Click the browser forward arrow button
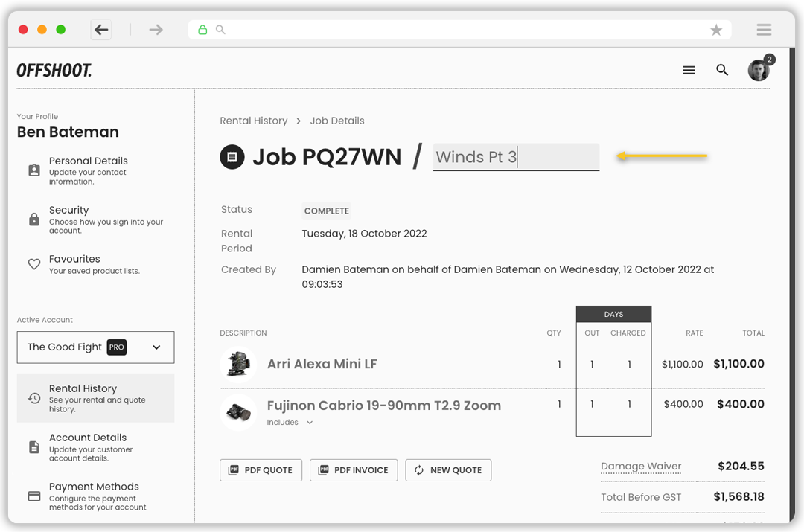Screen dimensions: 804x532 point(156,30)
